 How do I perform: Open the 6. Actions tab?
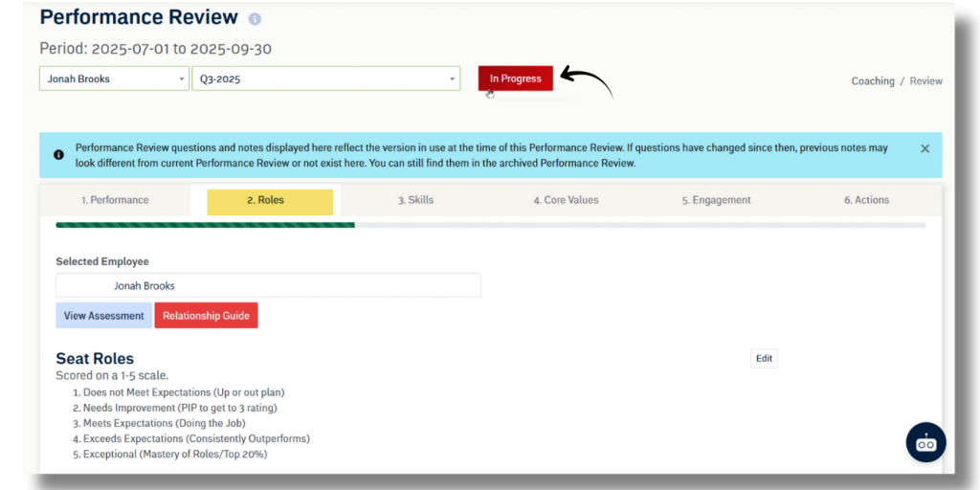(x=866, y=200)
